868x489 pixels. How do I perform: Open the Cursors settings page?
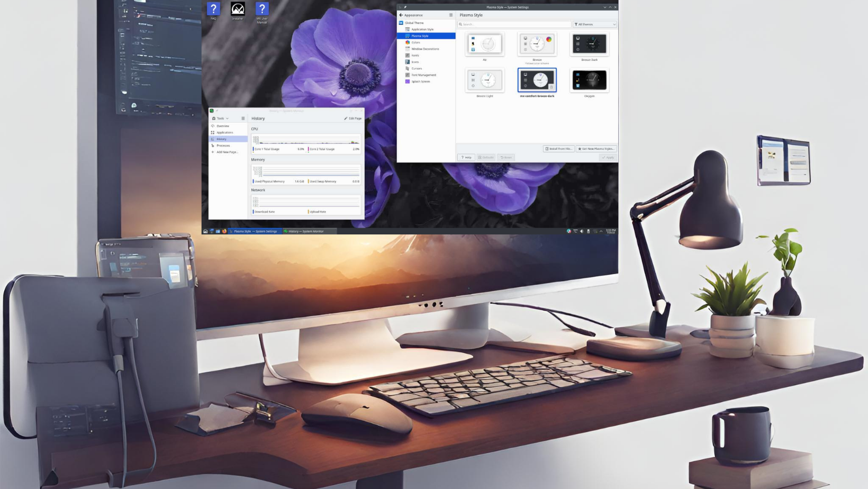[426, 68]
